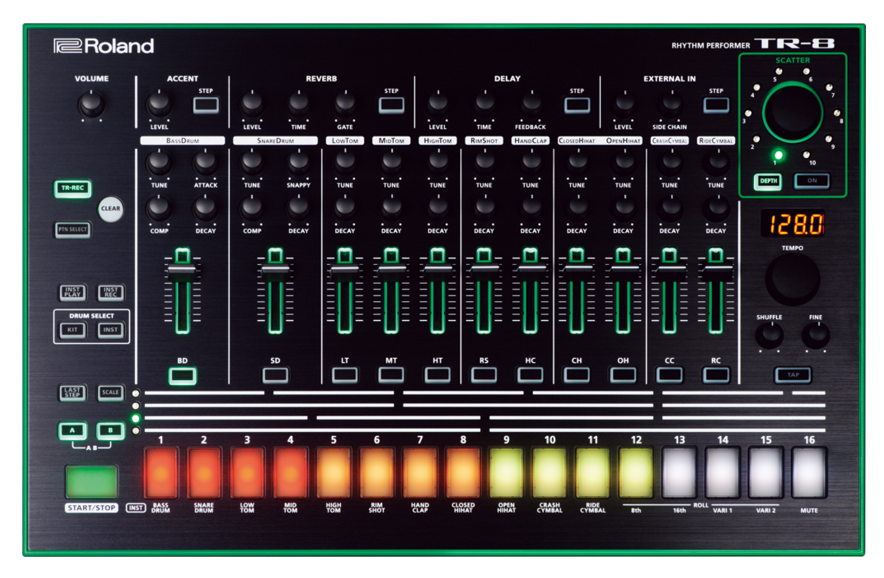Choose KIT under Drum Select
This screenshot has width=884, height=578.
[73, 330]
